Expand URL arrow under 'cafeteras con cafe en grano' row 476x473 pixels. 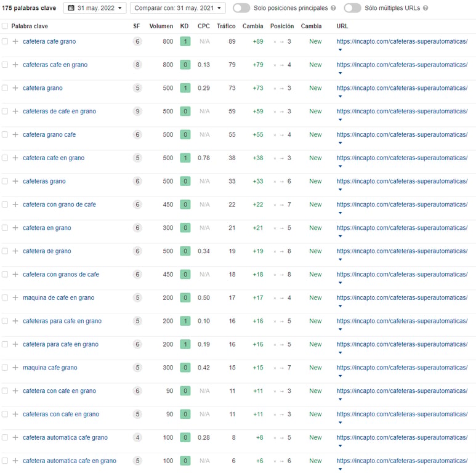[x=340, y=422]
